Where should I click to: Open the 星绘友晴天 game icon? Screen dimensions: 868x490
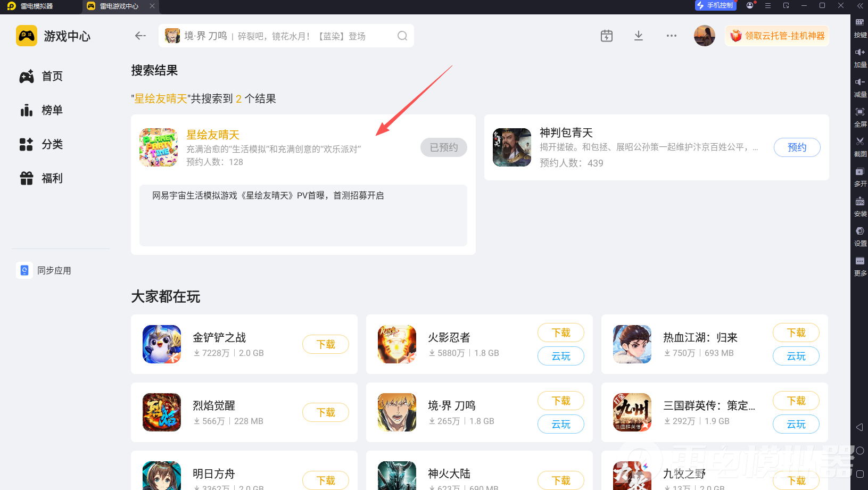pos(159,147)
